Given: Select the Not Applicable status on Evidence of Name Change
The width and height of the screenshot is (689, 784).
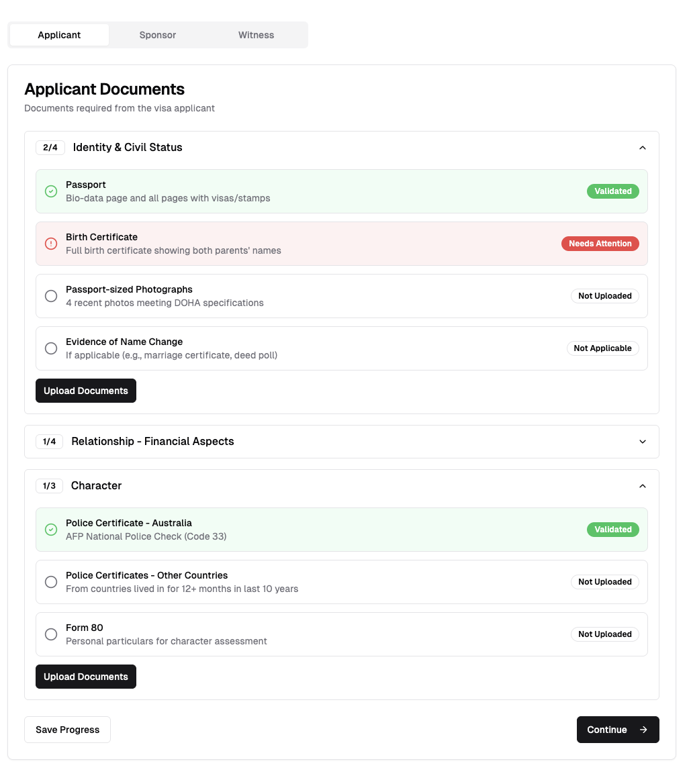Looking at the screenshot, I should point(602,348).
